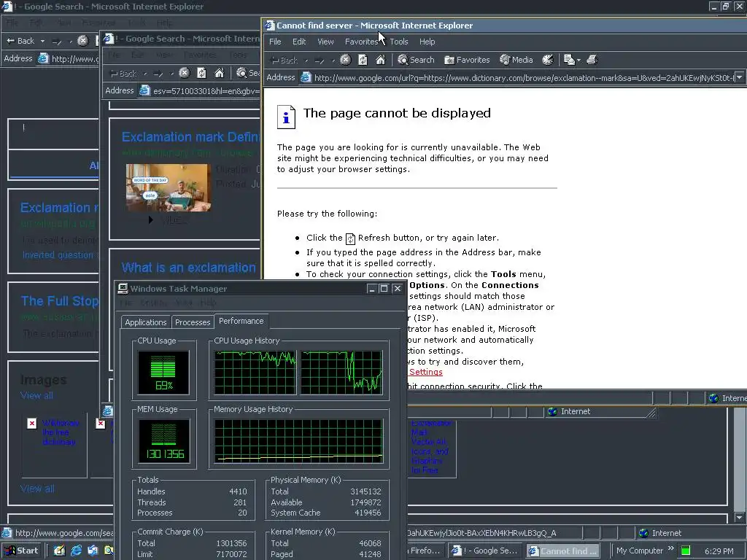Image resolution: width=747 pixels, height=560 pixels.
Task: Click Stop icon in Cannot find server window
Action: click(345, 60)
